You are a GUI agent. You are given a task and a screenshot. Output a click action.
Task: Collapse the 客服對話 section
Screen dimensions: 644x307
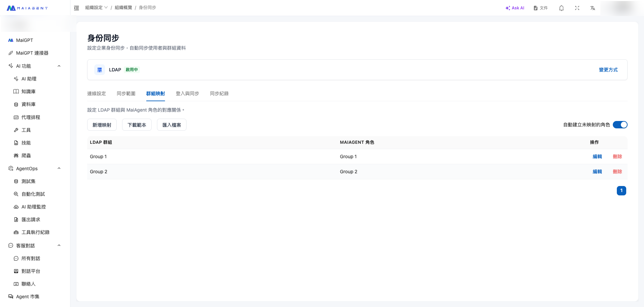pos(59,246)
